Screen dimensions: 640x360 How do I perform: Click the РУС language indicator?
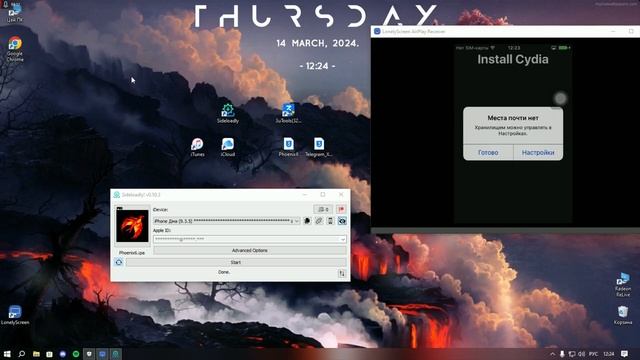(x=593, y=354)
